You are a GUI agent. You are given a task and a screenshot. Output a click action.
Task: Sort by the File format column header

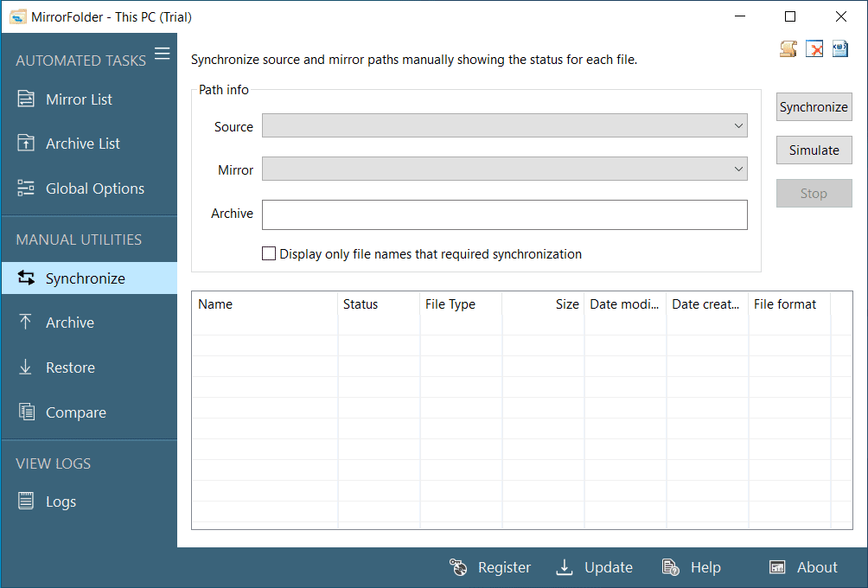789,304
